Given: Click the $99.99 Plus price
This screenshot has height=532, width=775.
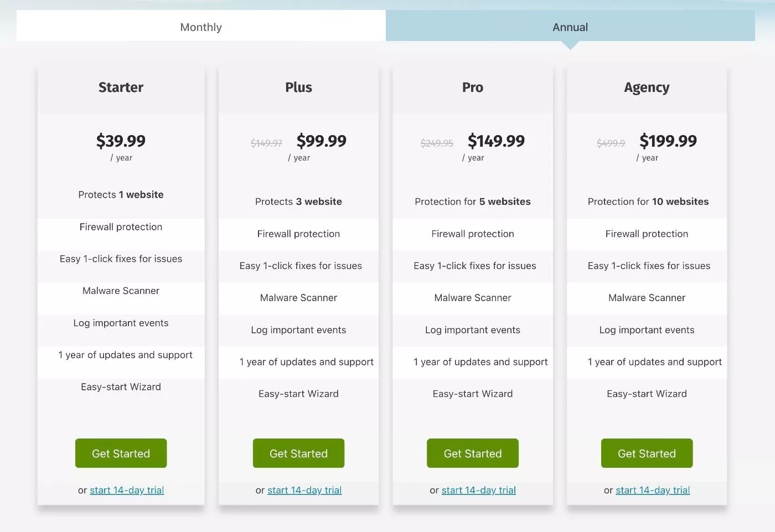Looking at the screenshot, I should click(x=322, y=141).
